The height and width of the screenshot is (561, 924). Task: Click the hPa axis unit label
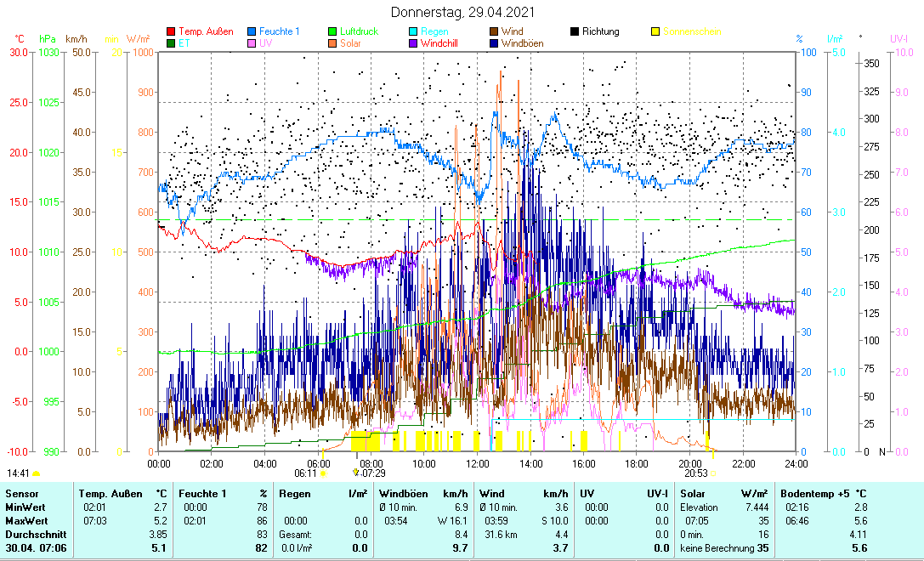point(47,39)
